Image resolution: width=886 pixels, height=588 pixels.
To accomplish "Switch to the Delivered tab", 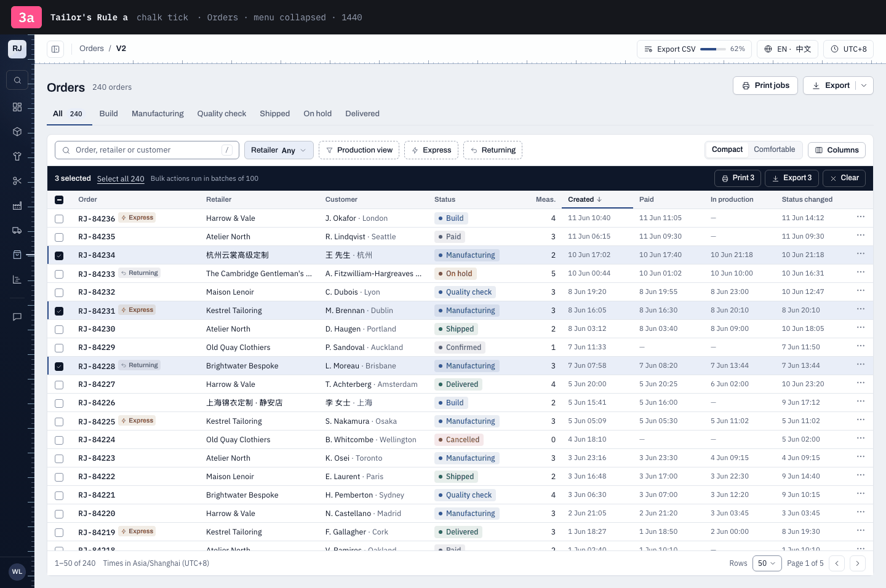I will [362, 114].
